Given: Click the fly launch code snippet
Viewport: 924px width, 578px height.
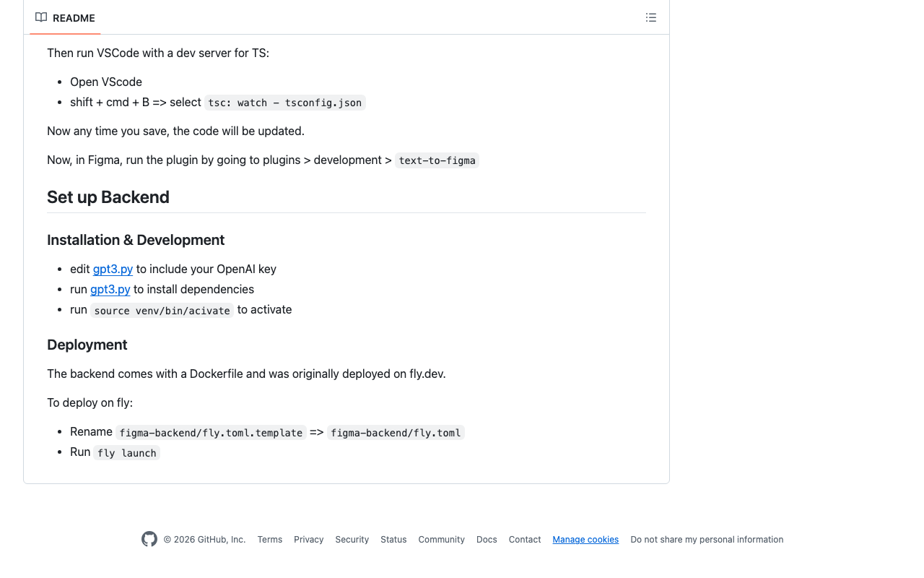Looking at the screenshot, I should 127,452.
